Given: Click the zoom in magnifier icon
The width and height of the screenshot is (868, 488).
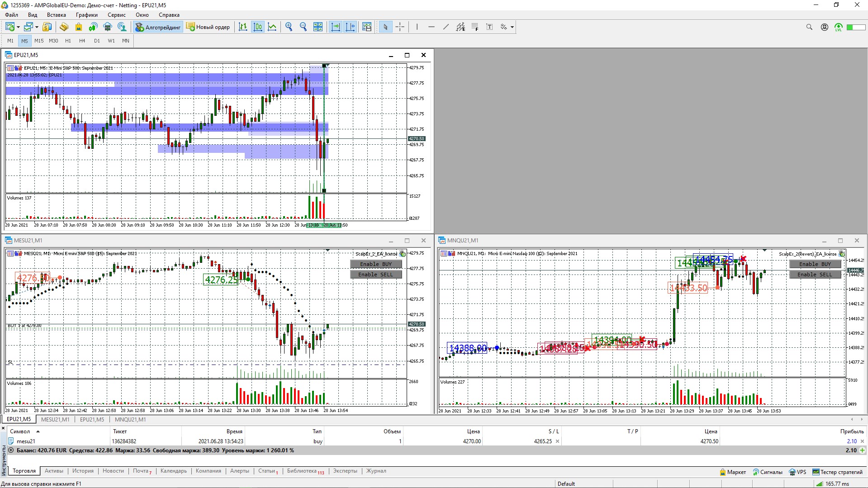Looking at the screenshot, I should tap(289, 27).
